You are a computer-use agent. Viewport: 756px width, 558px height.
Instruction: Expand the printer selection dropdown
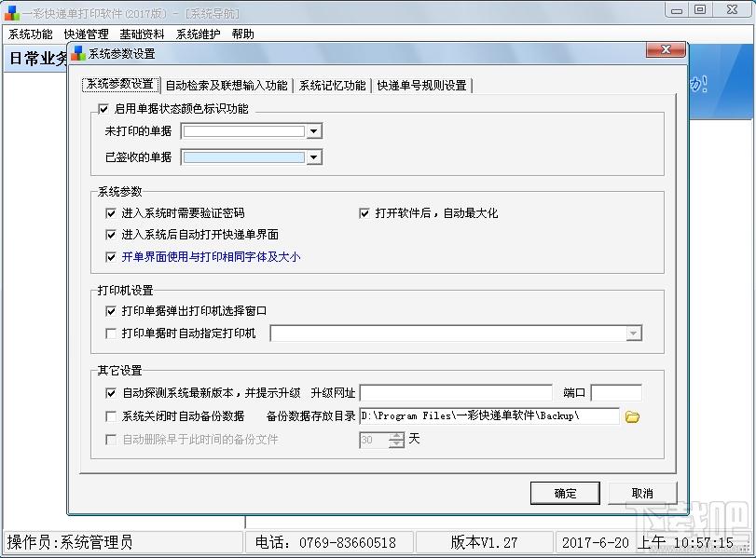tap(634, 333)
